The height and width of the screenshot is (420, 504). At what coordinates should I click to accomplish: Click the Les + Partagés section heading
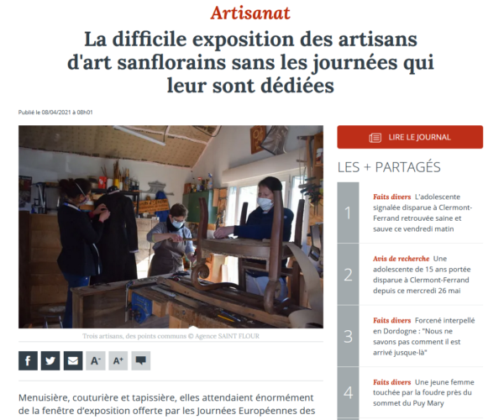tap(389, 167)
